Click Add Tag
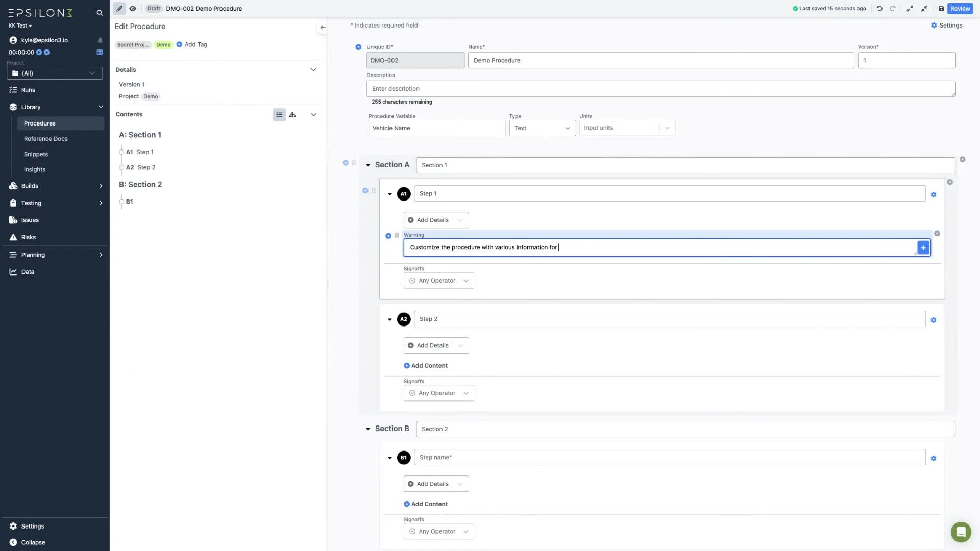980x551 pixels. [192, 45]
